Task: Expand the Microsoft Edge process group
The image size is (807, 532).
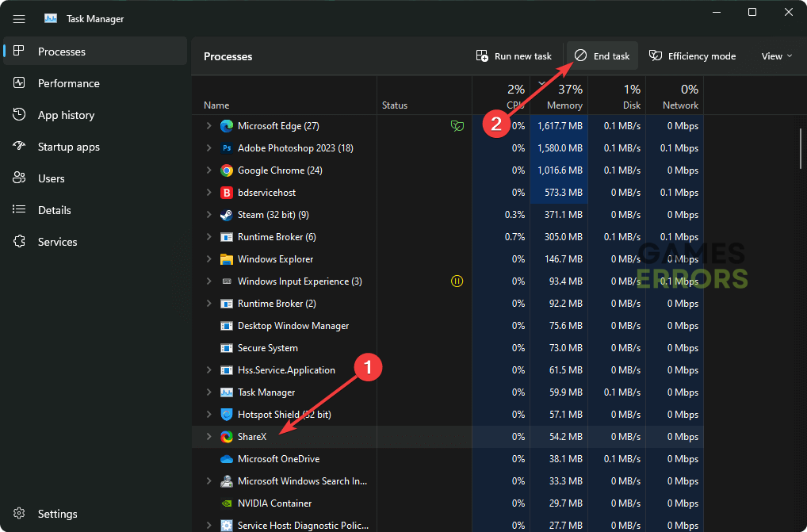Action: (209, 126)
